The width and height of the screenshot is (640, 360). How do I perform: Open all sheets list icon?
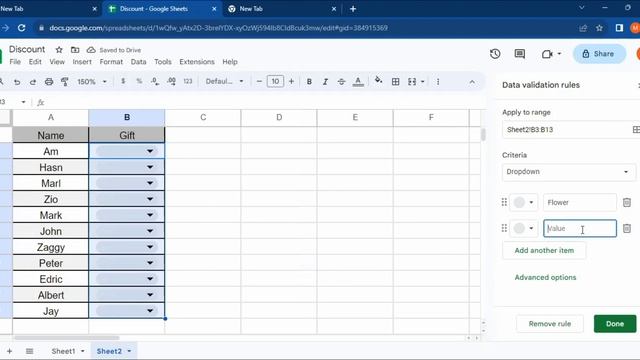29,351
